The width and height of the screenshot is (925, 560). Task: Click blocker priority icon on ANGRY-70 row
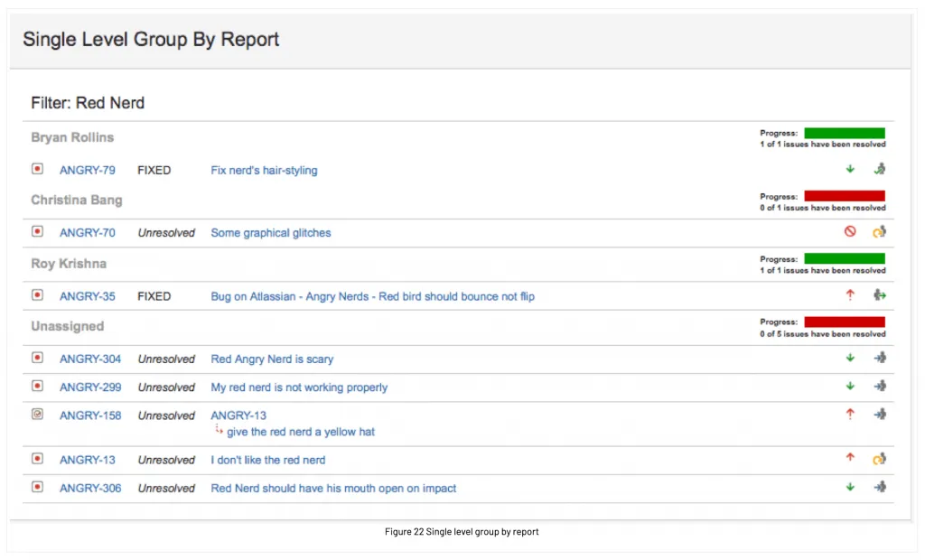pyautogui.click(x=850, y=231)
